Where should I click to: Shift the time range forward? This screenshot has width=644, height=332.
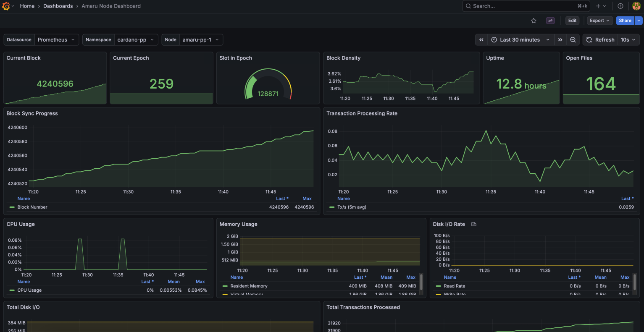coord(560,40)
